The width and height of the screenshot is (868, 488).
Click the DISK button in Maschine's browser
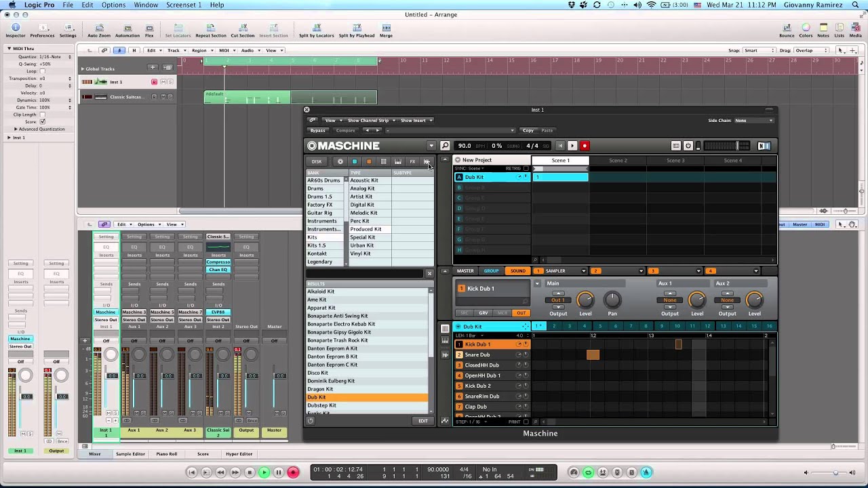point(317,161)
